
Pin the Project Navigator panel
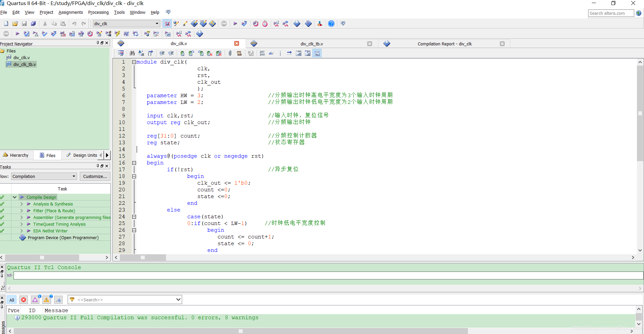tap(98, 43)
